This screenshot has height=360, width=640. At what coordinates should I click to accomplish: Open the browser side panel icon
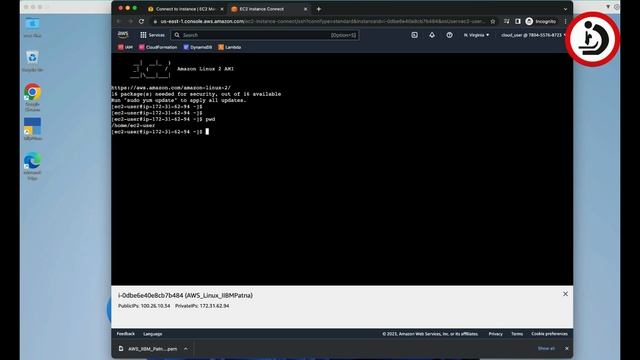[x=518, y=21]
